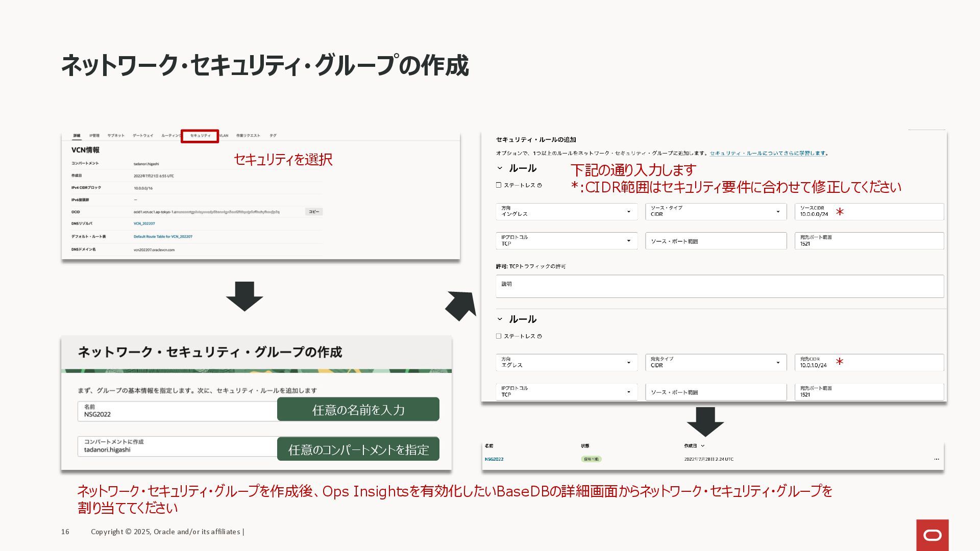Image resolution: width=980 pixels, height=551 pixels.
Task: Click 宛先ポート範囲 field in the ingress rule
Action: pos(869,241)
